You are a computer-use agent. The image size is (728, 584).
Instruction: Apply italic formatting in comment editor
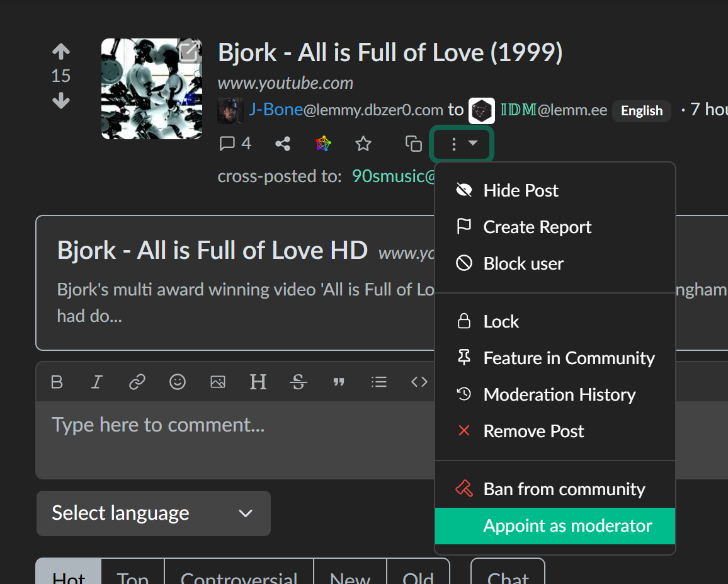tap(96, 382)
